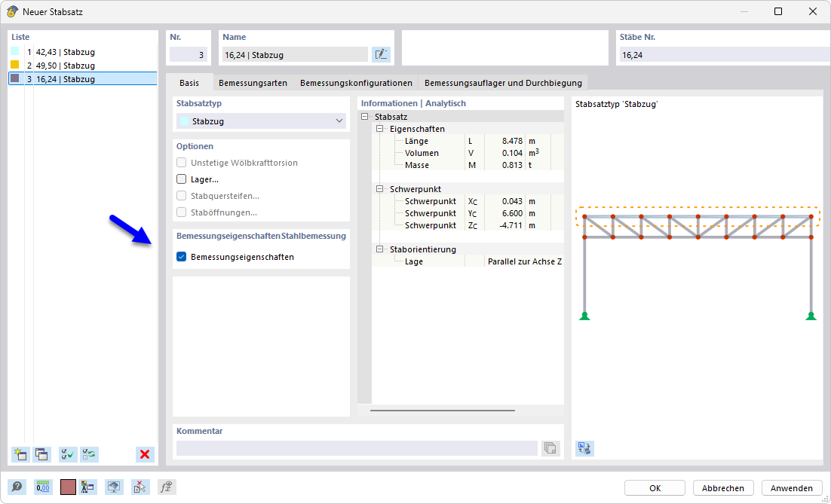Click the Abbrechen button
The width and height of the screenshot is (831, 504).
point(723,488)
